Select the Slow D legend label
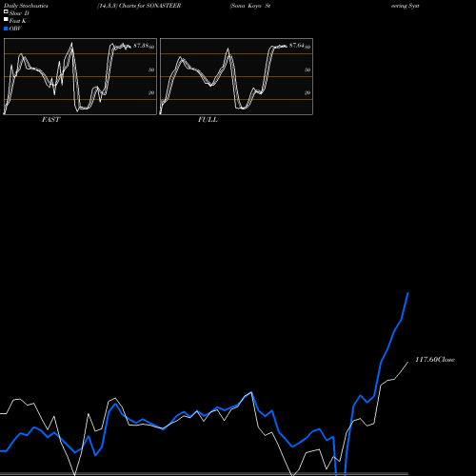This screenshot has width=476, height=476. tap(19, 13)
